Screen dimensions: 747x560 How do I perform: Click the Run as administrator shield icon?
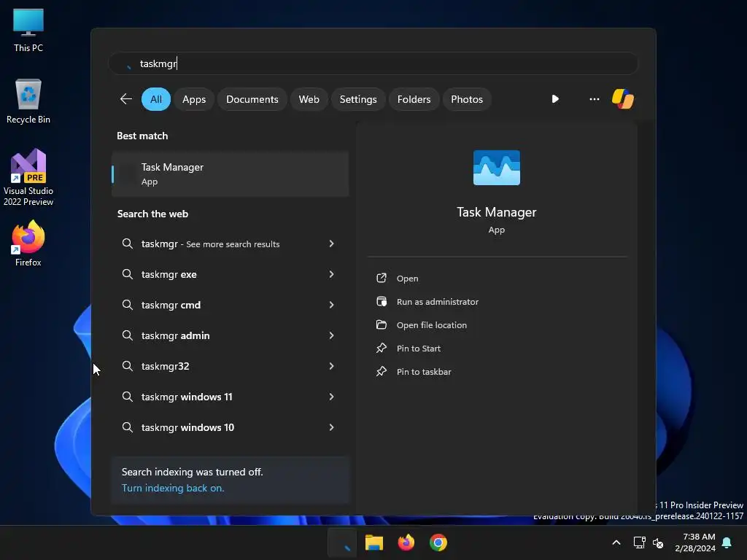coord(381,301)
